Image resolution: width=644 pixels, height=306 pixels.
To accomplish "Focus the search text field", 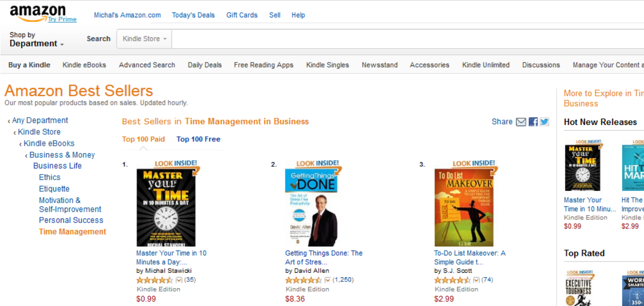I will click(x=408, y=39).
